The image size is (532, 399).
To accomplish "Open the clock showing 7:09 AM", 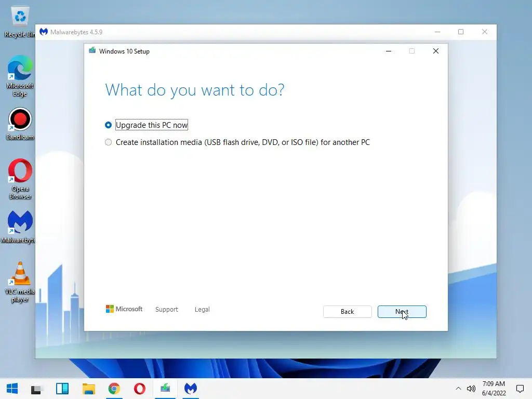I will pyautogui.click(x=494, y=389).
